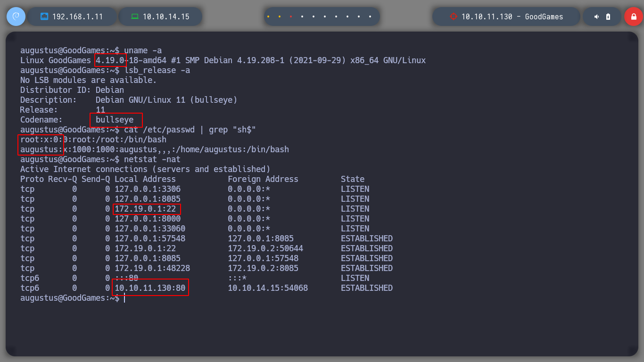Click the volume speaker icon
This screenshot has height=362, width=644.
(x=596, y=16)
